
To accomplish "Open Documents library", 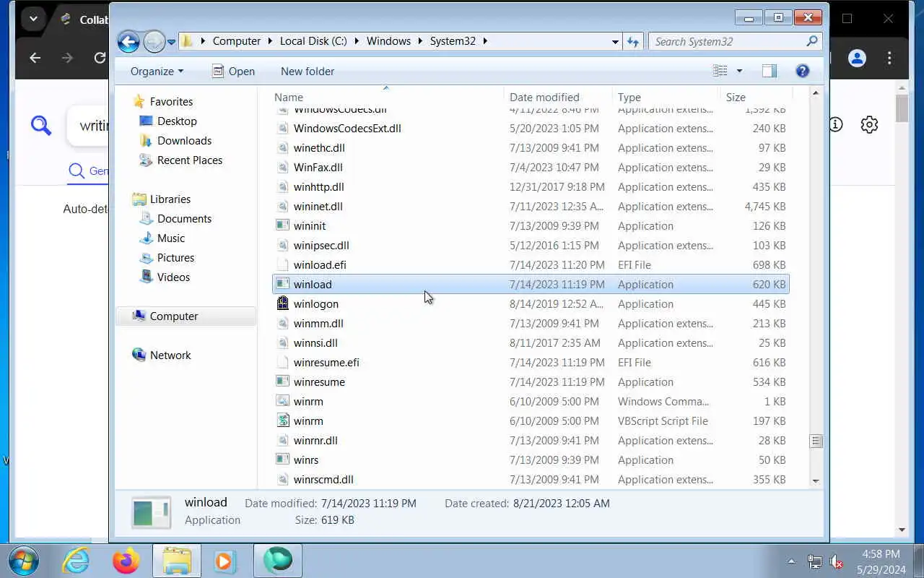I will pos(184,219).
